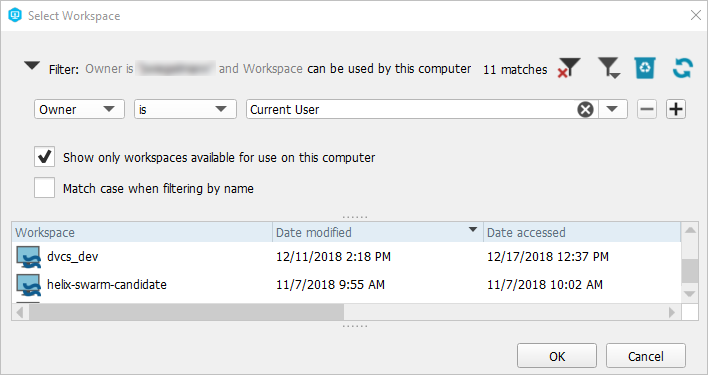Viewport: 708px width, 375px height.
Task: Expand the Current User value dropdown arrow
Action: click(x=612, y=109)
